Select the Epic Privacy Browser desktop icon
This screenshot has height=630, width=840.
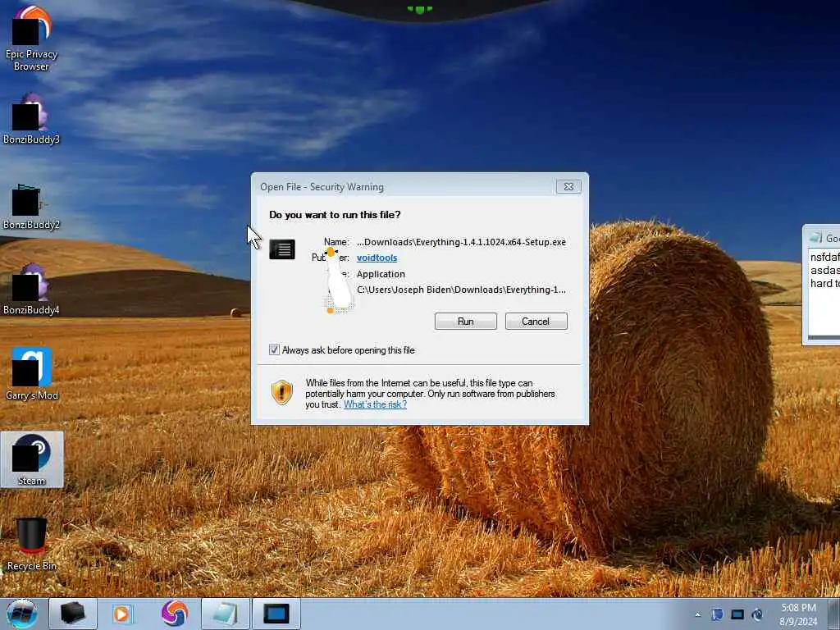tap(31, 39)
